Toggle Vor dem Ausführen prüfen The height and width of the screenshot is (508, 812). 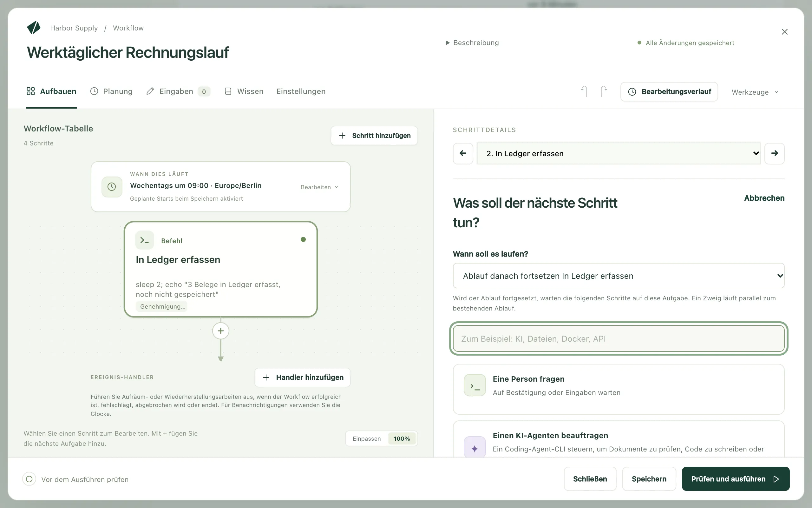[29, 479]
